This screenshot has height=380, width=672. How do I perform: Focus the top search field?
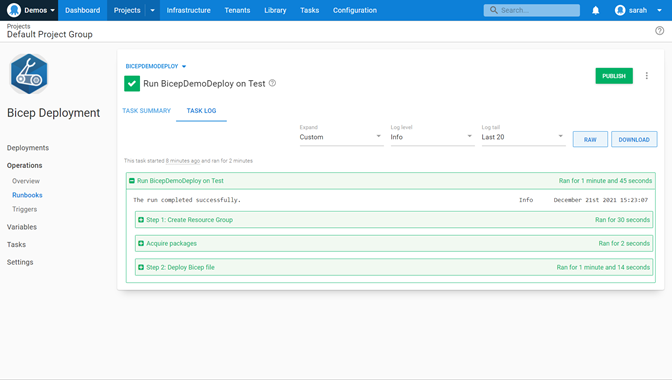pyautogui.click(x=531, y=10)
